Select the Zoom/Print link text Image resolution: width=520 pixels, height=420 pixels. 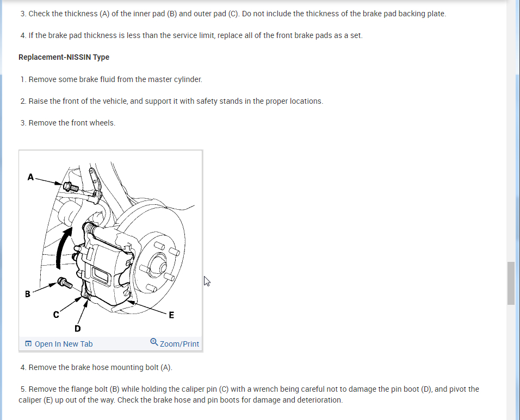click(179, 344)
